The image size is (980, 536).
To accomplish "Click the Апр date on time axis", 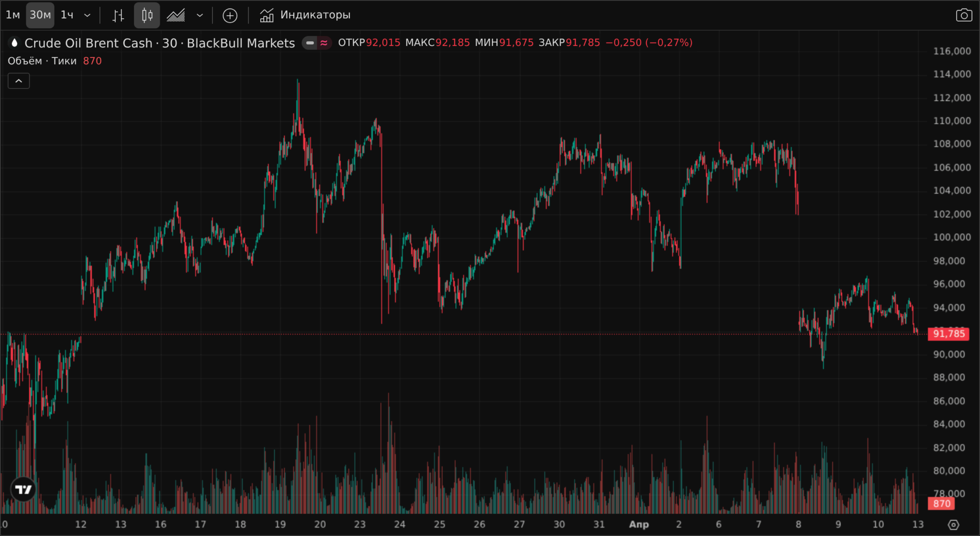I will click(x=639, y=525).
